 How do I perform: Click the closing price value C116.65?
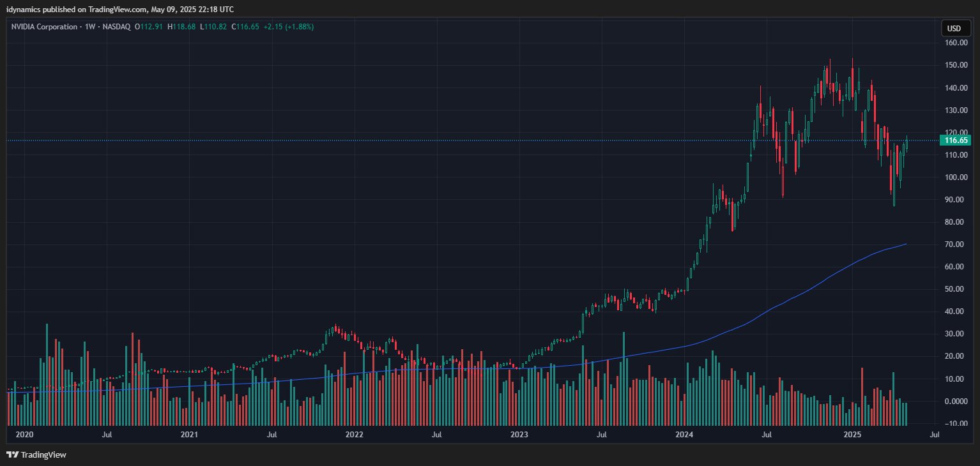245,27
